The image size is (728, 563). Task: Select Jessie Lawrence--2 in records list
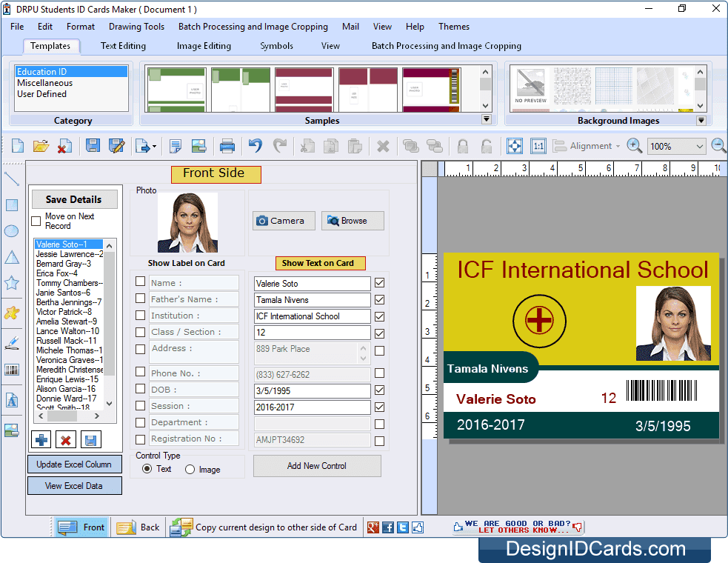(70, 254)
